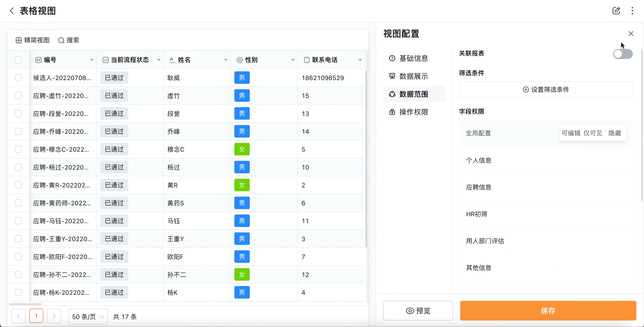
Task: Click the 预览 button
Action: 418,311
